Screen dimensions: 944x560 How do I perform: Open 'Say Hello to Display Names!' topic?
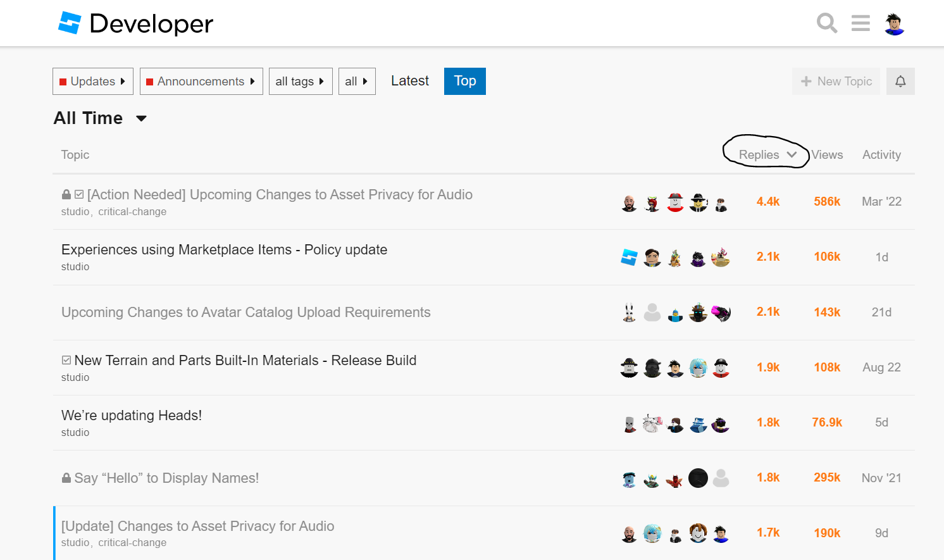pos(166,478)
